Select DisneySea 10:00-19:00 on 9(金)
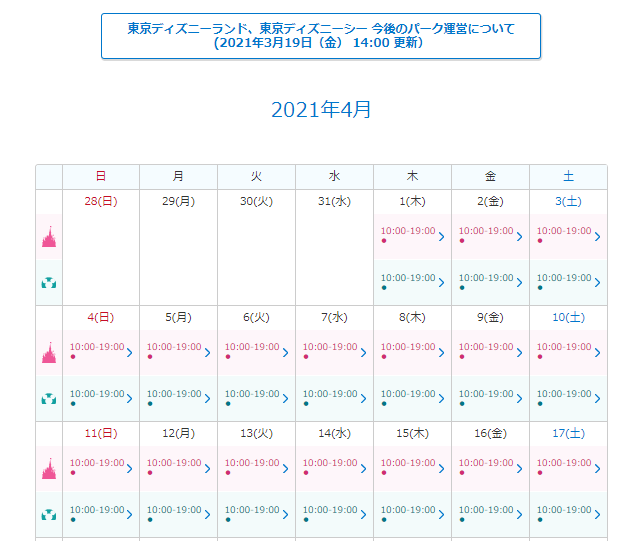 tap(486, 394)
